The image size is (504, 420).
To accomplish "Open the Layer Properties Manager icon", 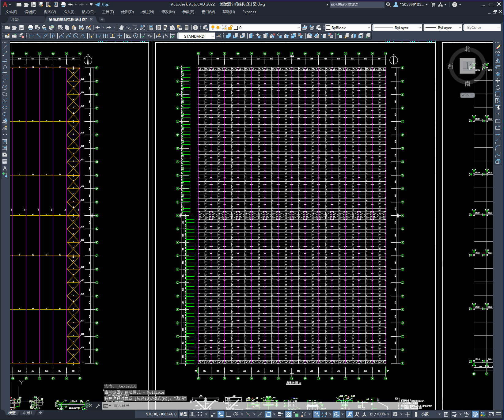I will [x=206, y=28].
